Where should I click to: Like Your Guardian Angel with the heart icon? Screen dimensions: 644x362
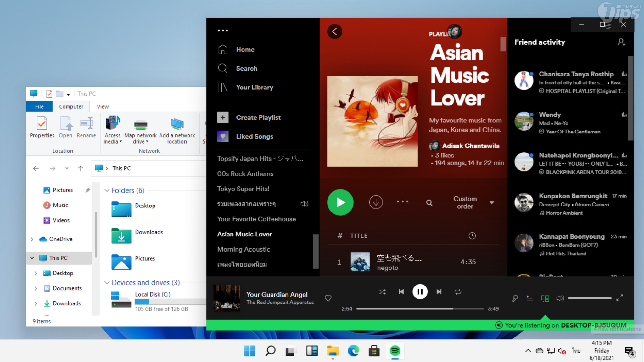tap(328, 298)
